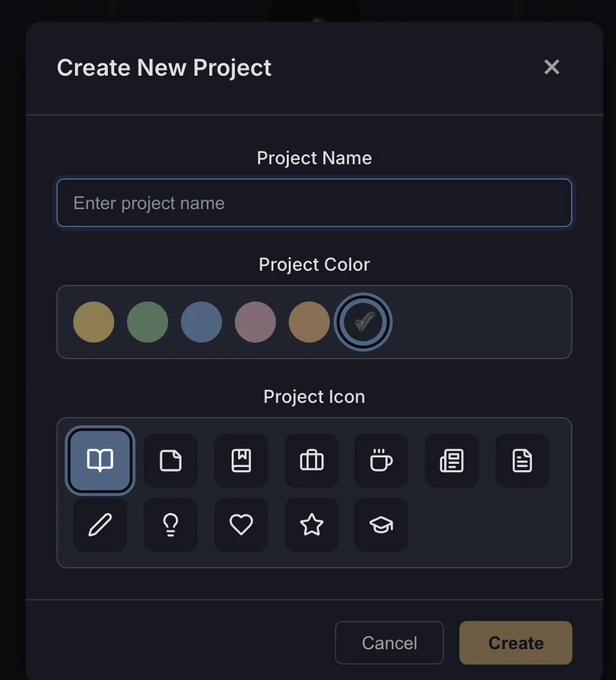Choose the pencil project icon
This screenshot has height=680, width=616.
pyautogui.click(x=100, y=525)
